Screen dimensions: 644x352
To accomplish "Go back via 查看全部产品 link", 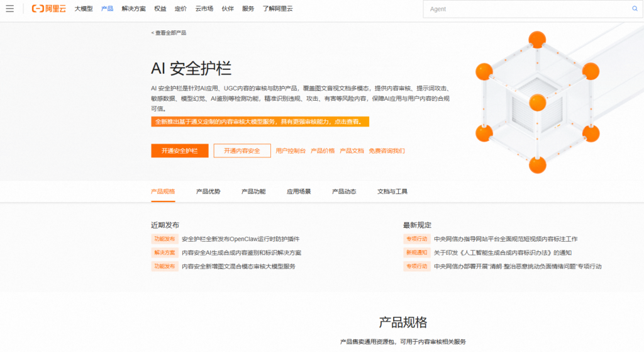I will 169,33.
